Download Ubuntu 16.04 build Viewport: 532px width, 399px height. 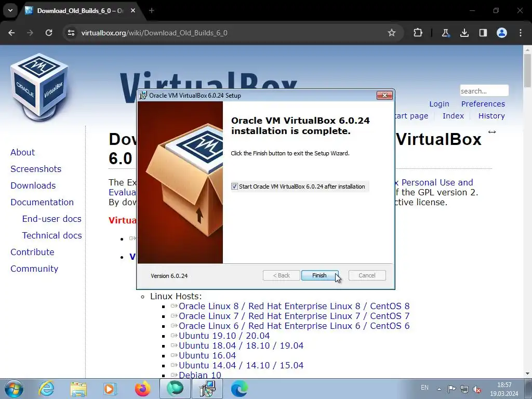(x=207, y=355)
